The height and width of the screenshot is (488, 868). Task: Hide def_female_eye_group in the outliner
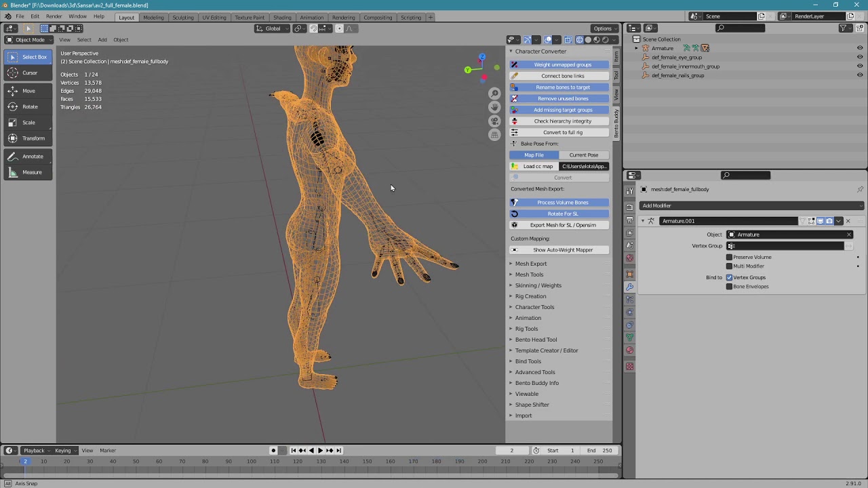tap(860, 58)
